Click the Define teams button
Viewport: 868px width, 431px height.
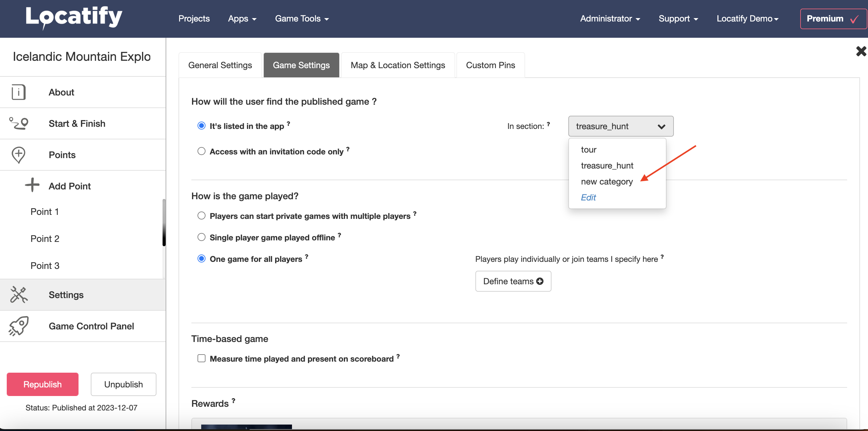click(x=513, y=281)
